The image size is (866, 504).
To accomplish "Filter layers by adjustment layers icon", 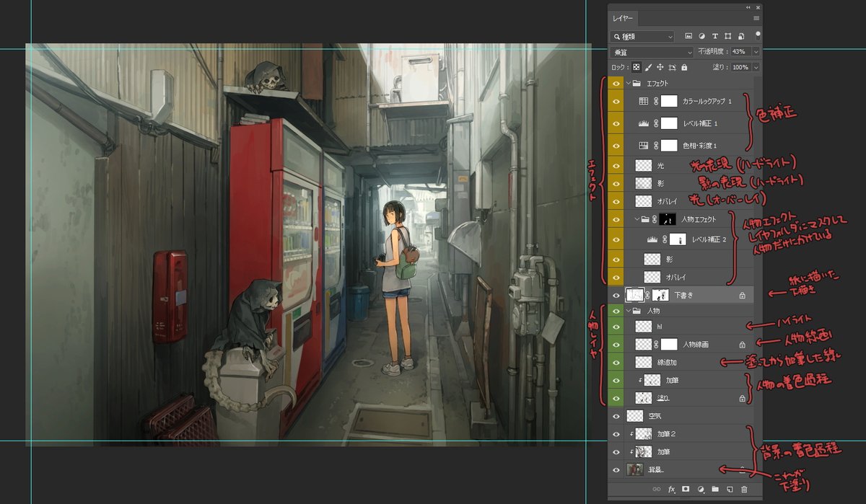I will point(701,36).
